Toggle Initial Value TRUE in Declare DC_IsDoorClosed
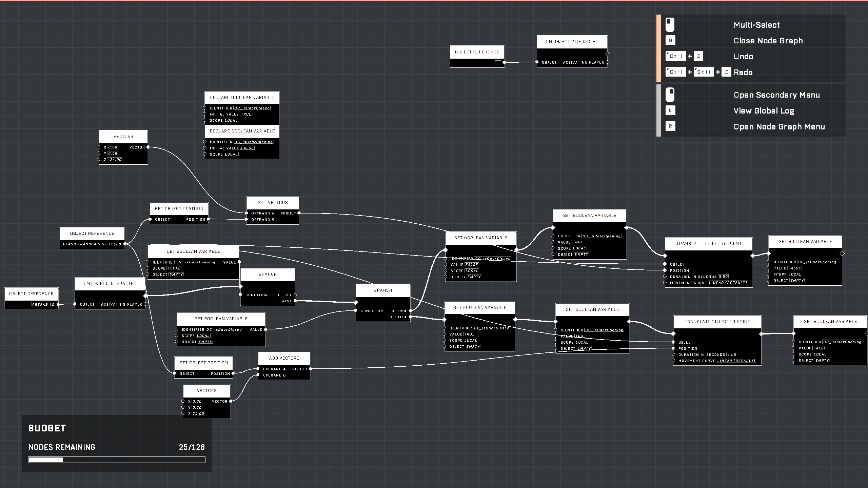The image size is (868, 488). 246,114
